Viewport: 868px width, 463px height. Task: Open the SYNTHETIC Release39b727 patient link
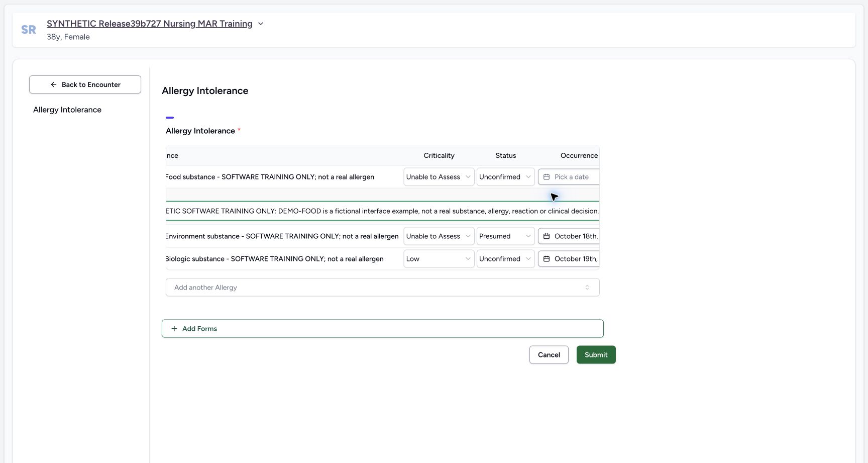pos(150,24)
